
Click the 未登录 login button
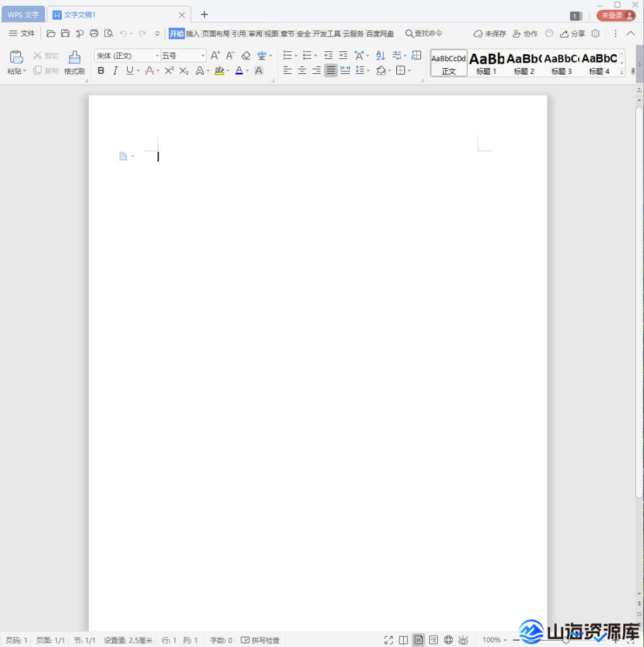point(616,15)
